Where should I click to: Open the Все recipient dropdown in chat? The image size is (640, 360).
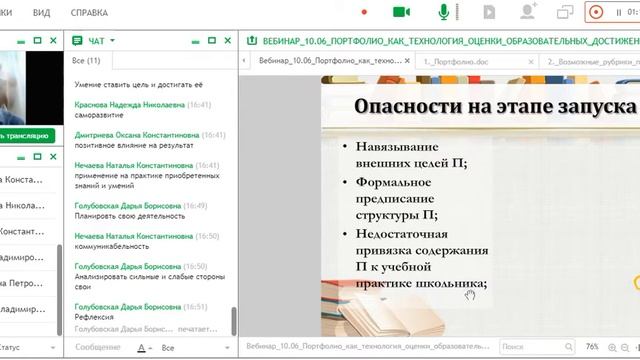point(195,348)
